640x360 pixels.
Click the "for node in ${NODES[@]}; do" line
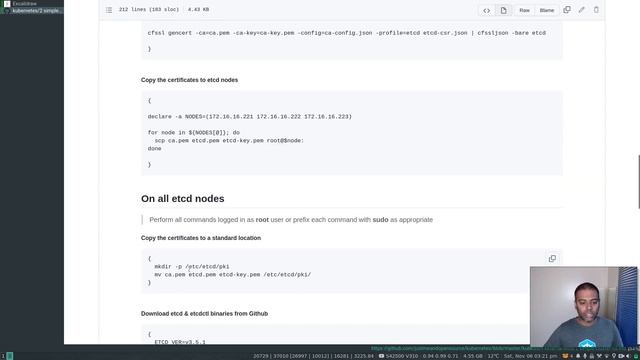(193, 133)
